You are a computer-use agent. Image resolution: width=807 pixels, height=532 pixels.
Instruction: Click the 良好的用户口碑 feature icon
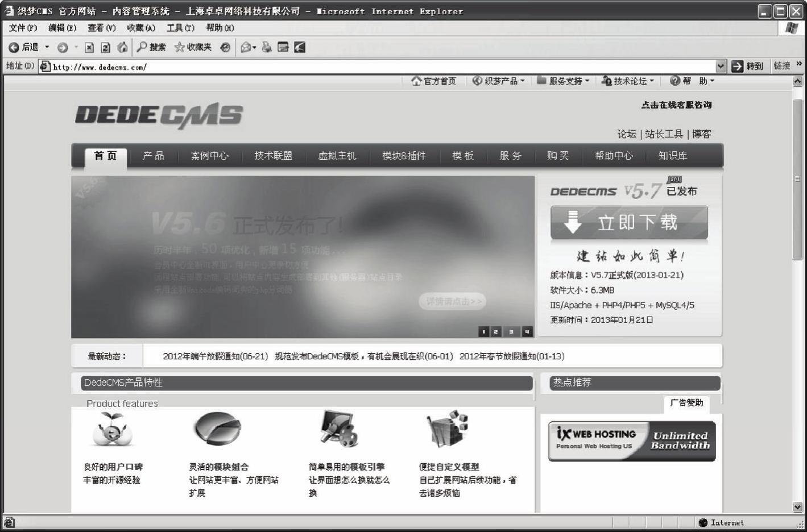click(x=113, y=430)
